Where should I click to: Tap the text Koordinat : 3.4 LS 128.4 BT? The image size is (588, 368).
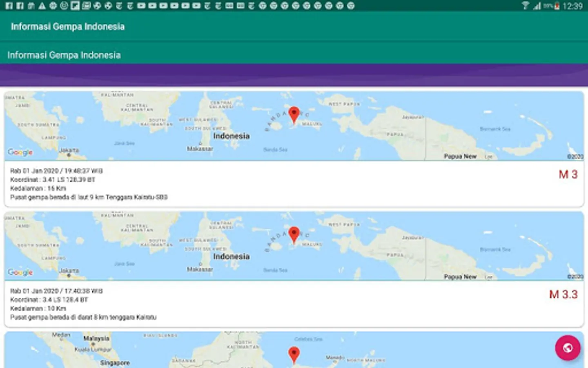click(x=49, y=300)
